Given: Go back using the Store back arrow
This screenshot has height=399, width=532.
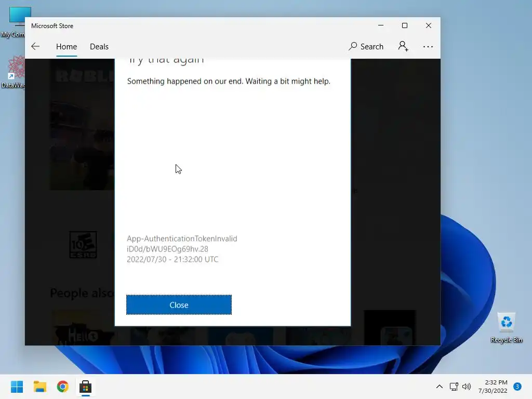Looking at the screenshot, I should (x=35, y=46).
